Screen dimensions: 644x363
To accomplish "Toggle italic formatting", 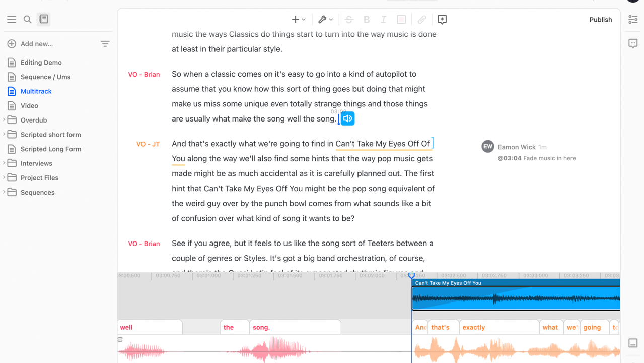I will pyautogui.click(x=384, y=20).
